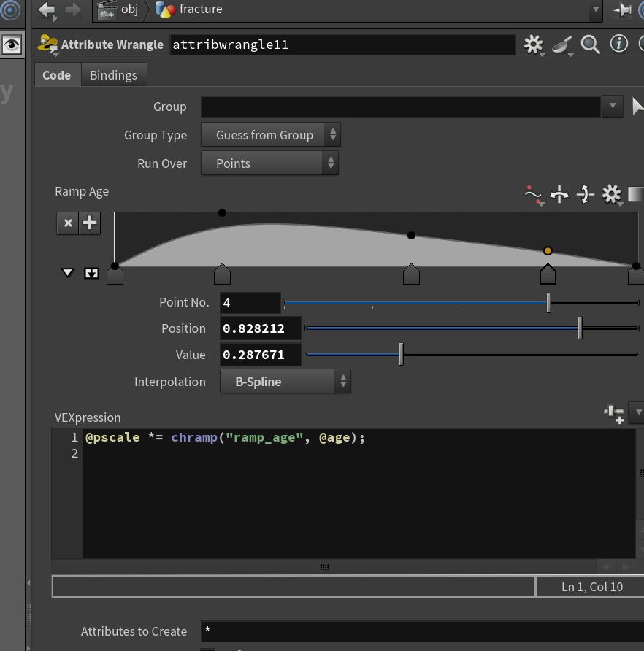
Task: Remove ramp point with the X button
Action: point(68,223)
